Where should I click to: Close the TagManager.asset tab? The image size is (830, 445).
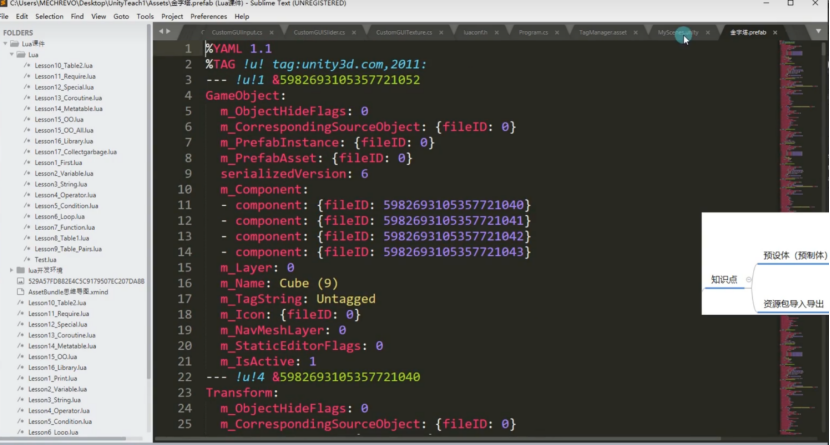(635, 33)
